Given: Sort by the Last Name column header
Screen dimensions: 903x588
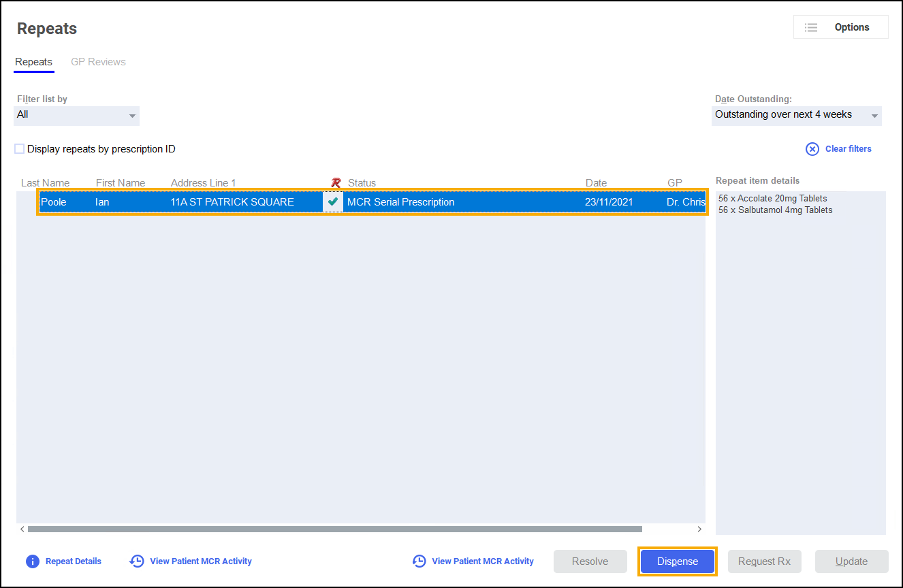Looking at the screenshot, I should 45,182.
